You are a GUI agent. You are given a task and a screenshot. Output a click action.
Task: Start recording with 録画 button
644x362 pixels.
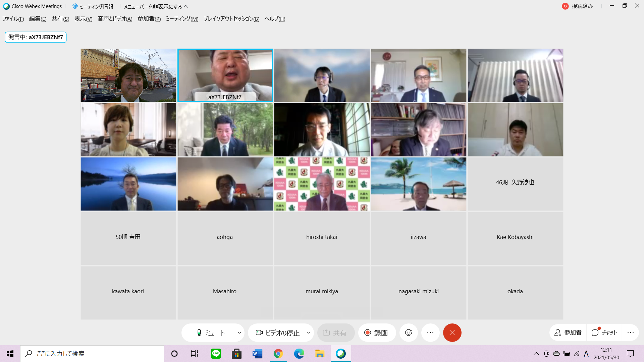377,333
